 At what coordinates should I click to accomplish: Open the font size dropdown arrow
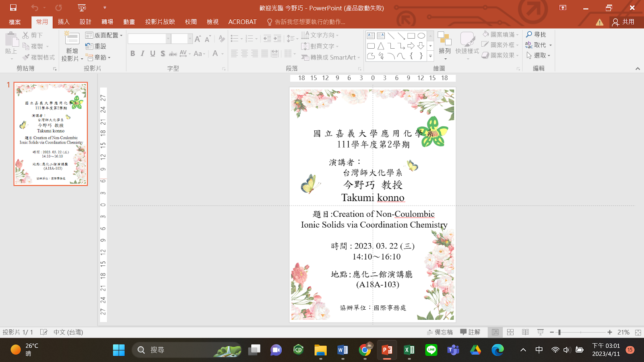(x=190, y=39)
